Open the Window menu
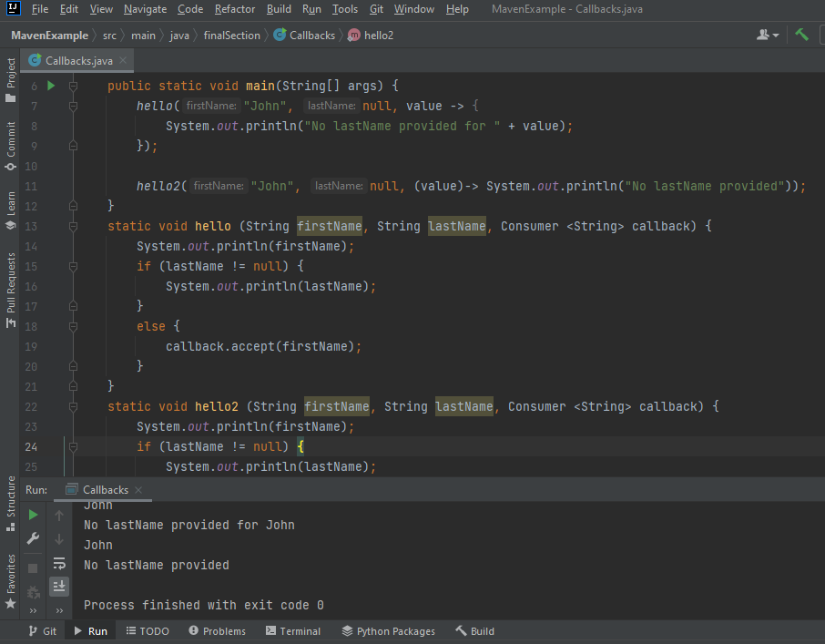 tap(414, 9)
